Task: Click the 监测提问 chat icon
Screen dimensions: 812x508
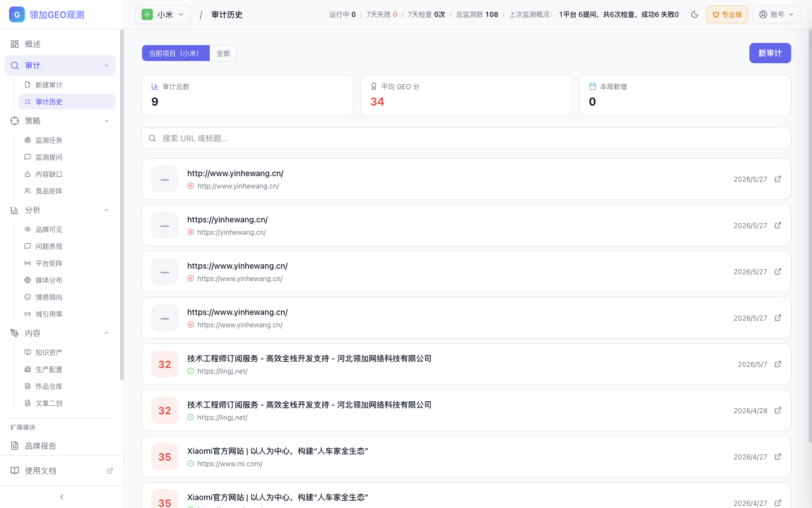Action: pyautogui.click(x=28, y=157)
